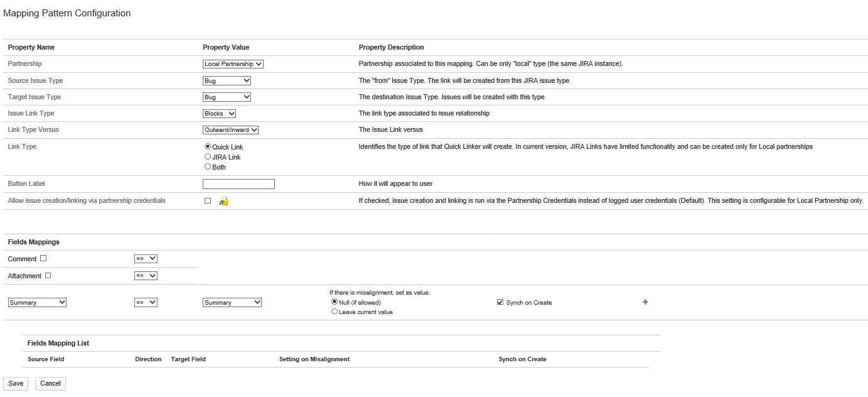Image resolution: width=868 pixels, height=397 pixels.
Task: Open the Source Issue Type dropdown
Action: click(x=227, y=80)
